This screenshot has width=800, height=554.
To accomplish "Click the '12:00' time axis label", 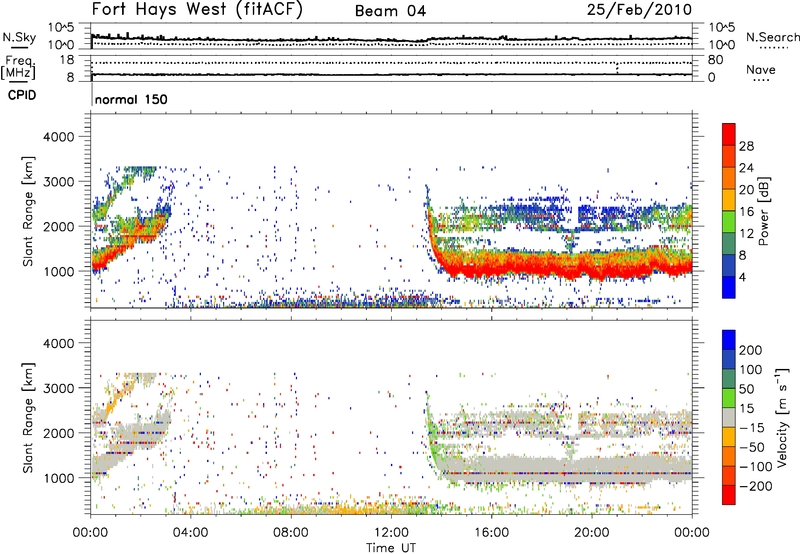I will click(391, 533).
